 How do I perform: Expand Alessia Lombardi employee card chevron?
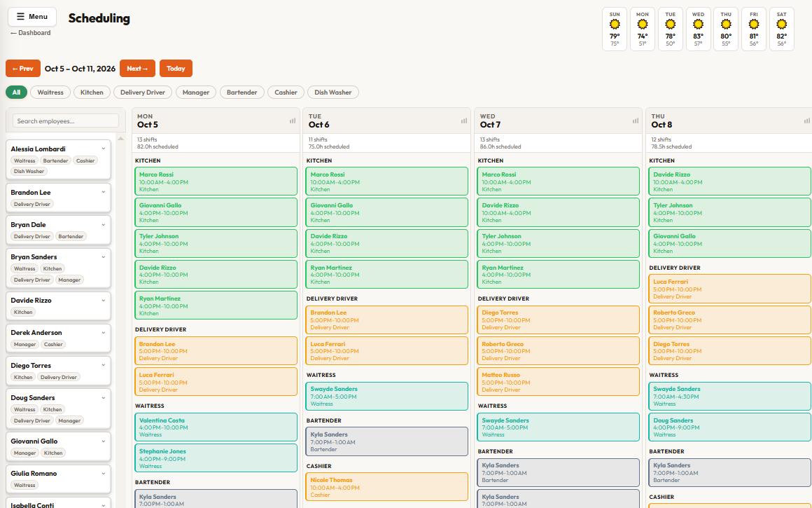[103, 149]
